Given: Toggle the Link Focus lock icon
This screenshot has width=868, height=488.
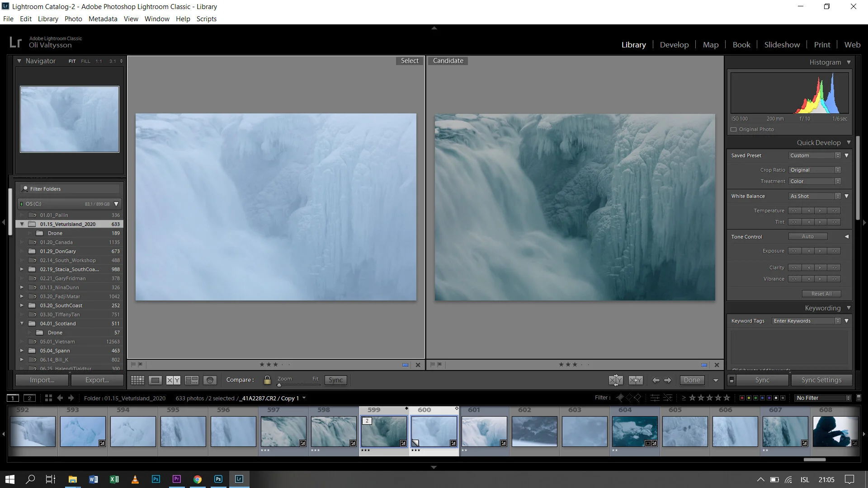Looking at the screenshot, I should (x=267, y=380).
